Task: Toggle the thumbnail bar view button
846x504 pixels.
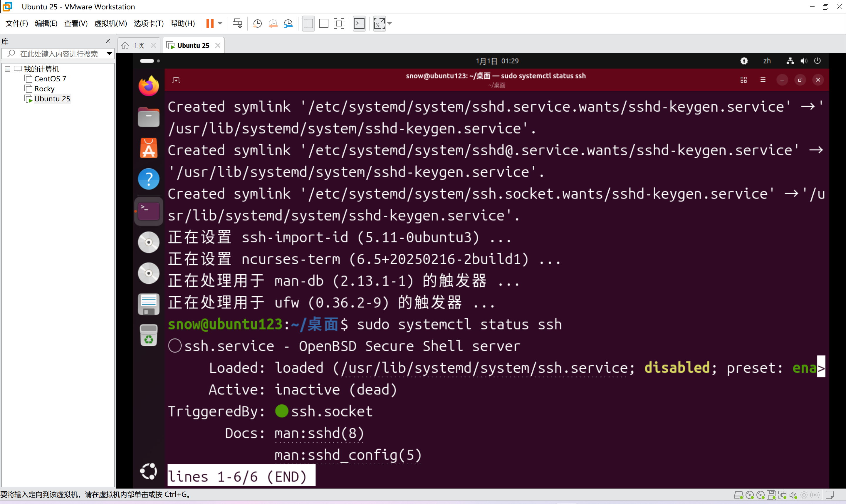Action: coord(323,23)
